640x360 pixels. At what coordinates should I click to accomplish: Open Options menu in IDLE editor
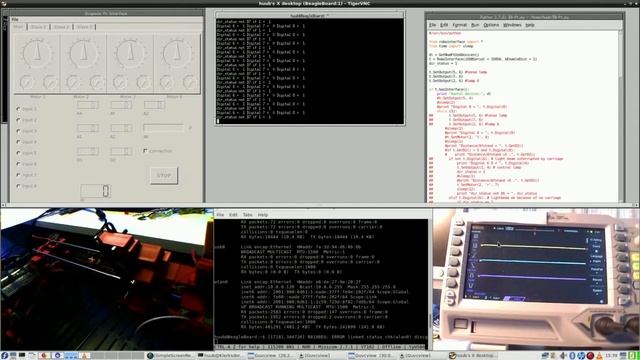491,25
